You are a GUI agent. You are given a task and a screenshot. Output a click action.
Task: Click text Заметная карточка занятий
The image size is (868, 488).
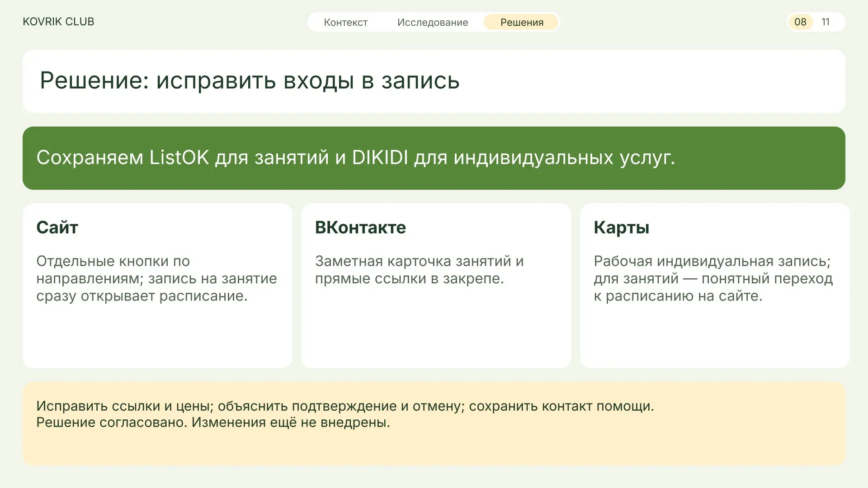coord(419,270)
